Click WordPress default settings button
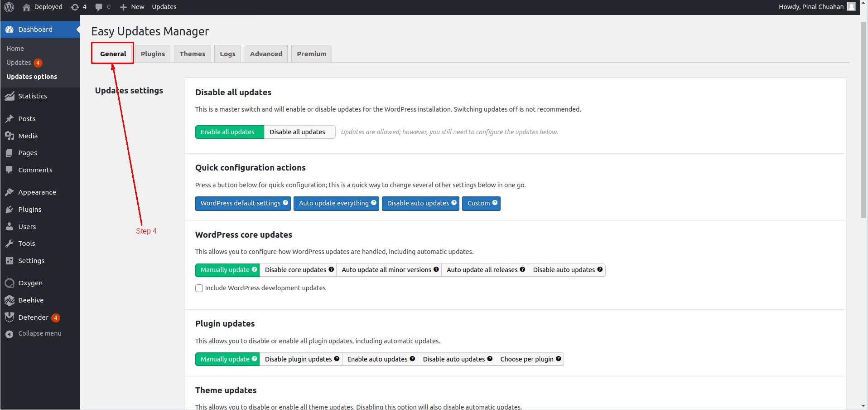 tap(243, 203)
